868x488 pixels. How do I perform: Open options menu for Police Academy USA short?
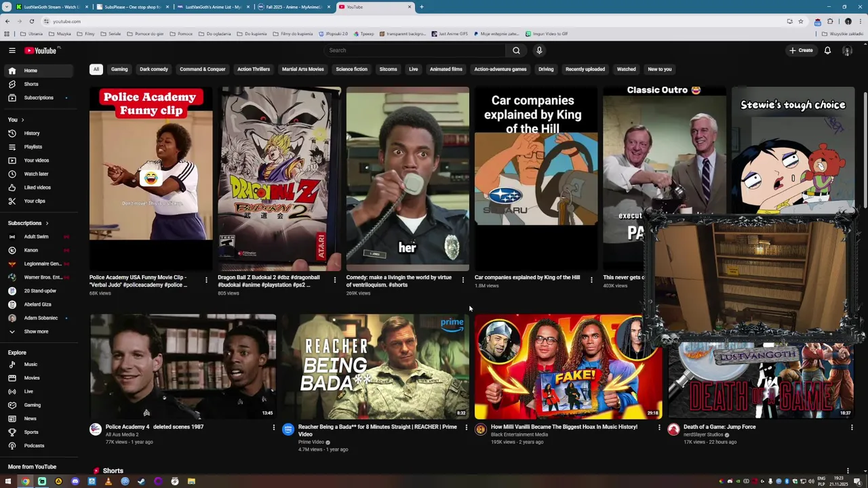[x=206, y=279]
